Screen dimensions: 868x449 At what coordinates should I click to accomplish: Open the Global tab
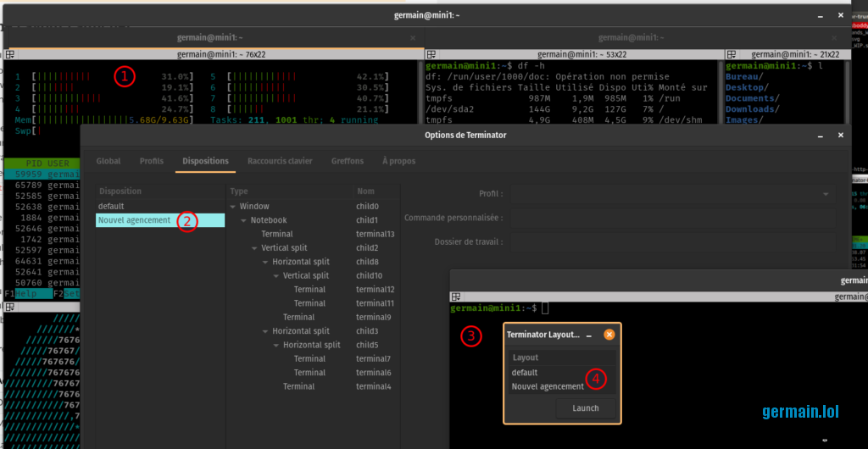click(x=108, y=161)
